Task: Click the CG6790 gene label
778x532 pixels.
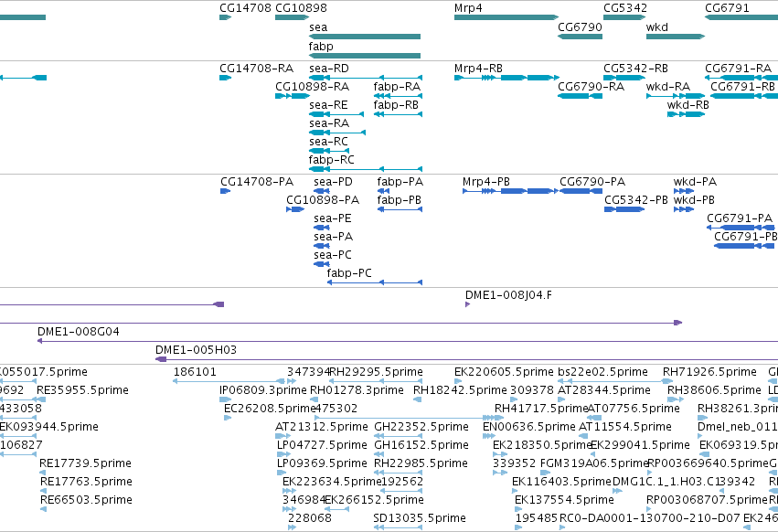Action: tap(580, 27)
